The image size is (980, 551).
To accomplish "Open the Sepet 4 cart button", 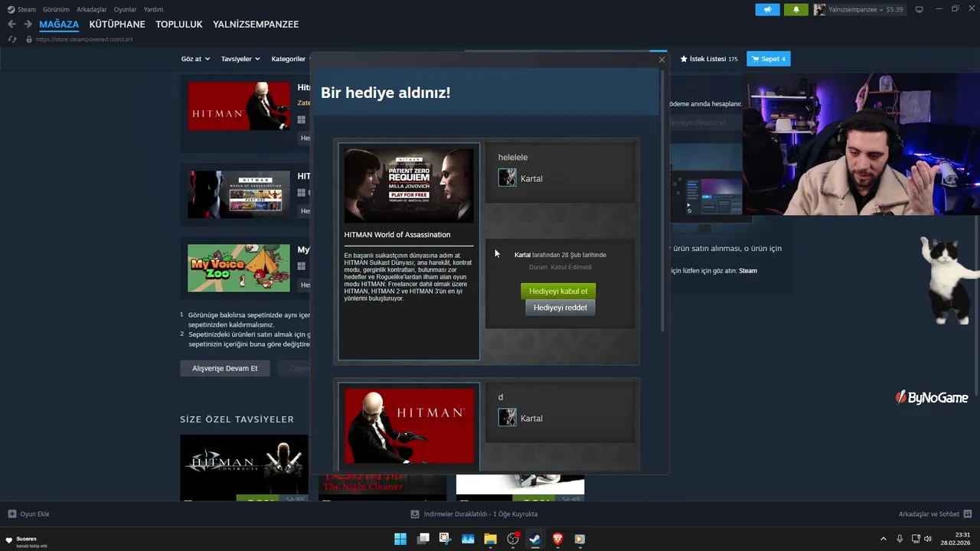I will (768, 59).
